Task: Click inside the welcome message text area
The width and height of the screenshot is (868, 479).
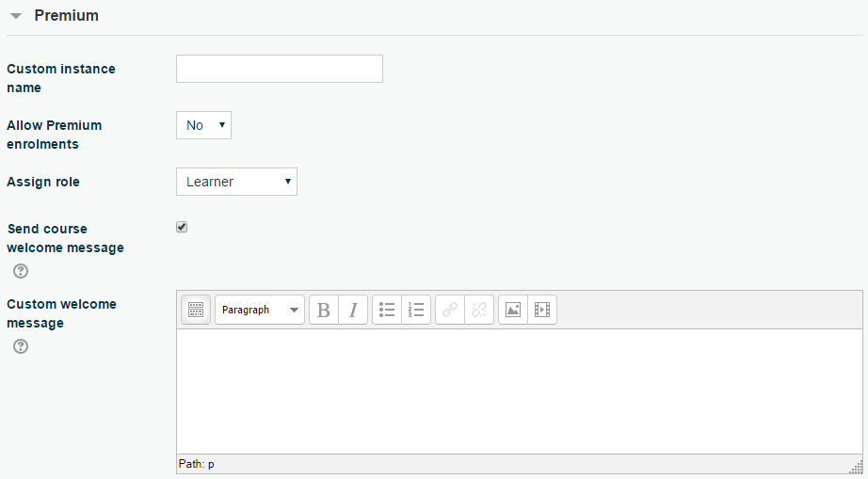Action: [519, 391]
